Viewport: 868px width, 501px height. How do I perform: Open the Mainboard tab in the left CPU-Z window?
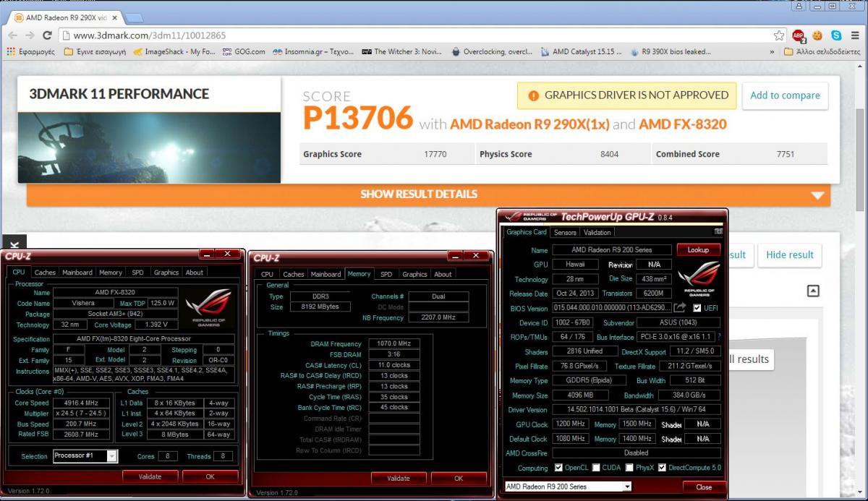(77, 273)
